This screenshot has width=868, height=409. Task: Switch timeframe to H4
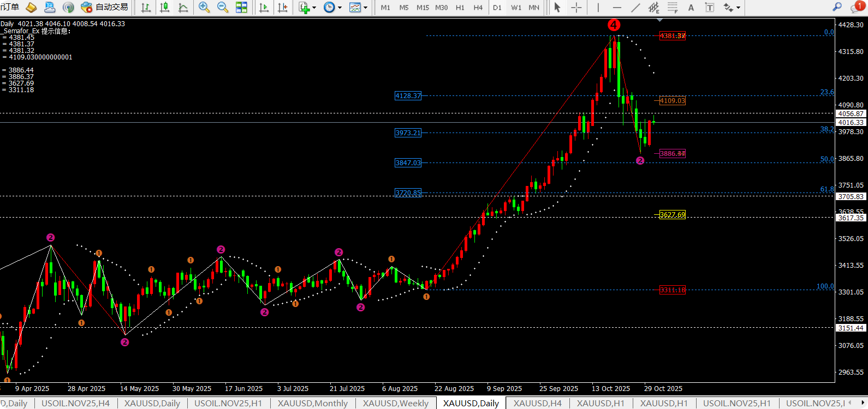click(478, 8)
